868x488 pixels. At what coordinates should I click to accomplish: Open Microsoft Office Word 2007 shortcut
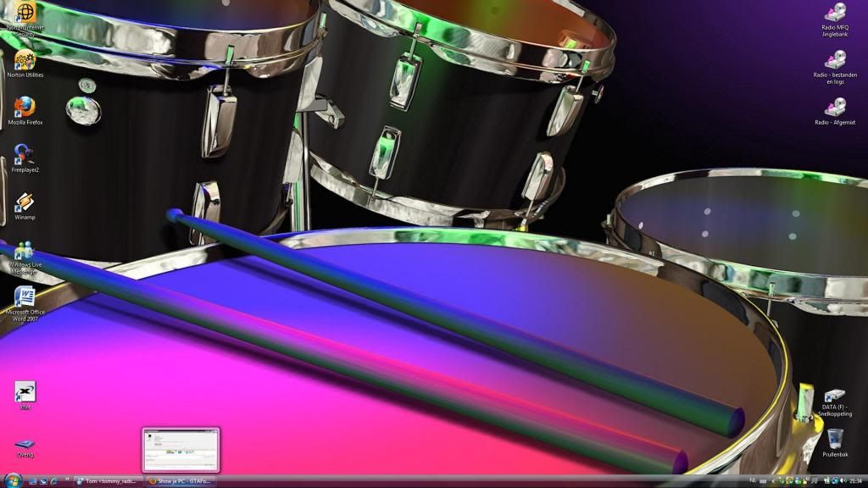coord(25,304)
